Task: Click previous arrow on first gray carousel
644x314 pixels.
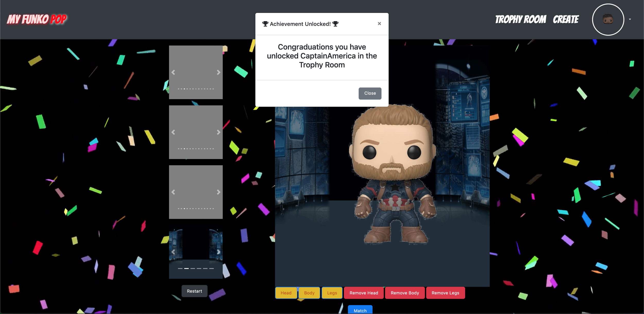Action: [x=173, y=72]
